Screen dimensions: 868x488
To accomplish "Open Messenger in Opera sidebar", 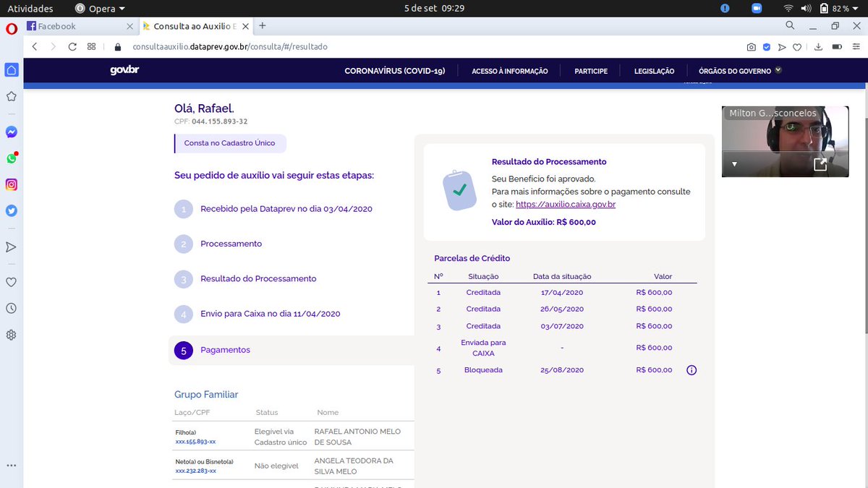I will pos(12,132).
